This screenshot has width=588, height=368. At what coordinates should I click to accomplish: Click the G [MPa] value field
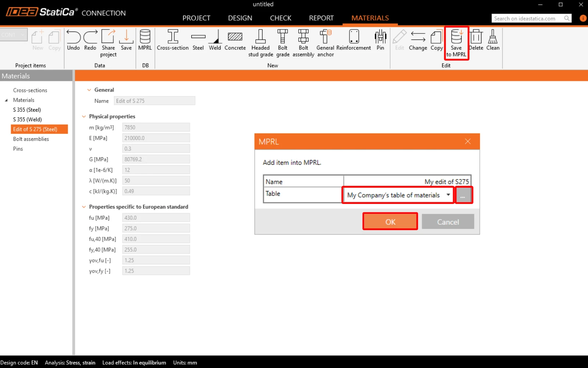tap(156, 159)
